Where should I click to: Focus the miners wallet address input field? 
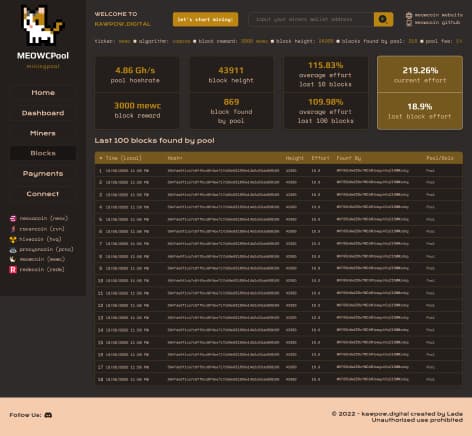tap(311, 19)
